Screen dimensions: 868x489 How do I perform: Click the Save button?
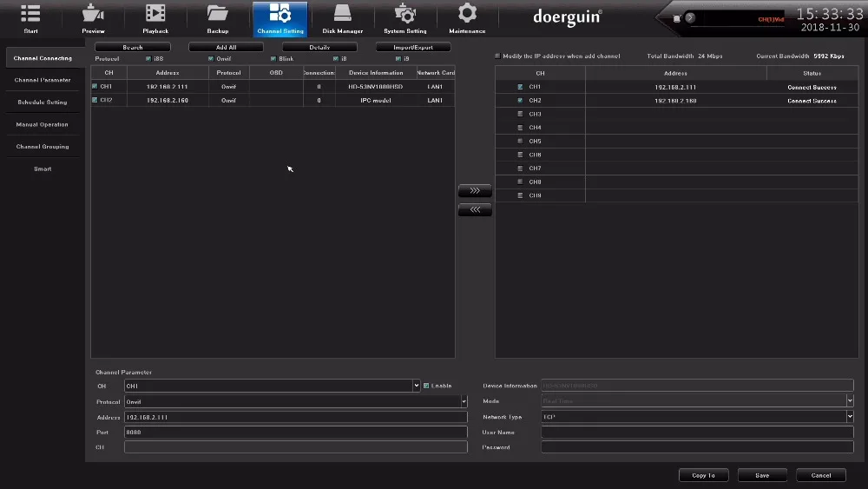(x=762, y=475)
